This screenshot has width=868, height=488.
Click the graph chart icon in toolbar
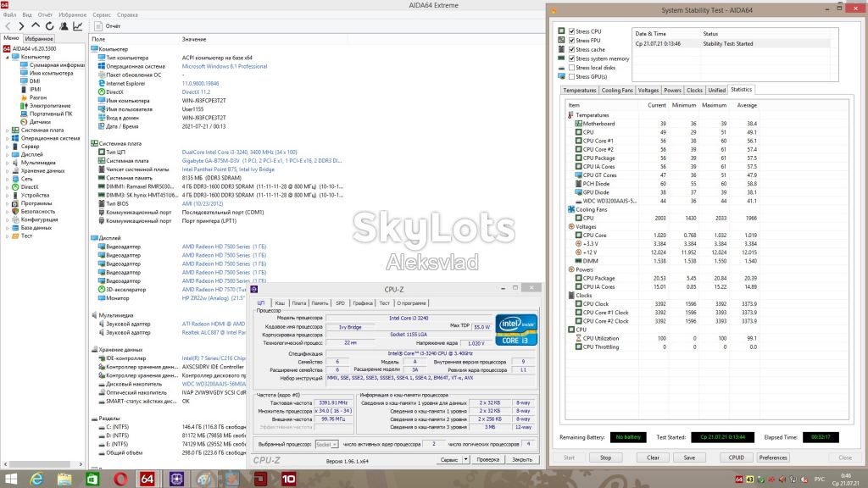tap(78, 26)
